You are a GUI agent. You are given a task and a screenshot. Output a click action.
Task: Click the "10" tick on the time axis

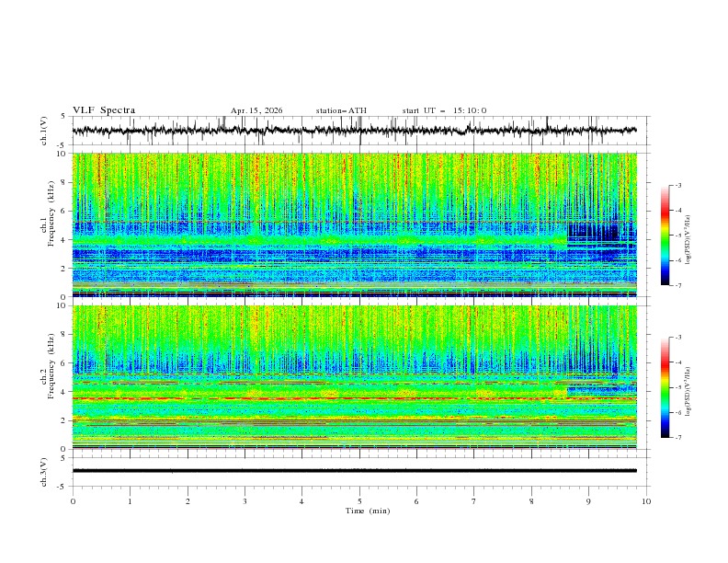[646, 501]
